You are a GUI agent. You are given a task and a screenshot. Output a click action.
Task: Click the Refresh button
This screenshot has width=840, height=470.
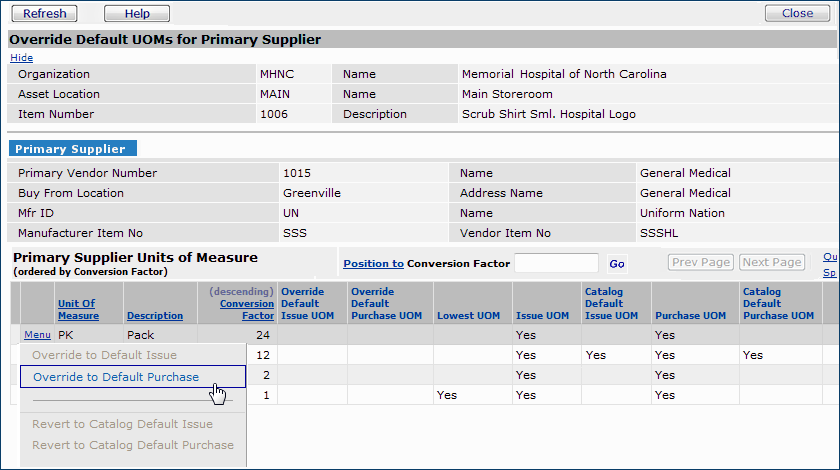pyautogui.click(x=44, y=13)
